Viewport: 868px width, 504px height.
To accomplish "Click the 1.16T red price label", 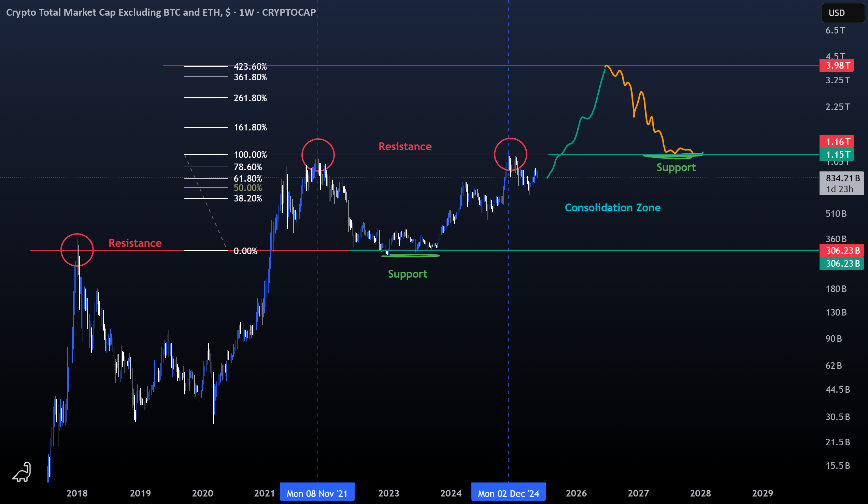I will (x=836, y=142).
